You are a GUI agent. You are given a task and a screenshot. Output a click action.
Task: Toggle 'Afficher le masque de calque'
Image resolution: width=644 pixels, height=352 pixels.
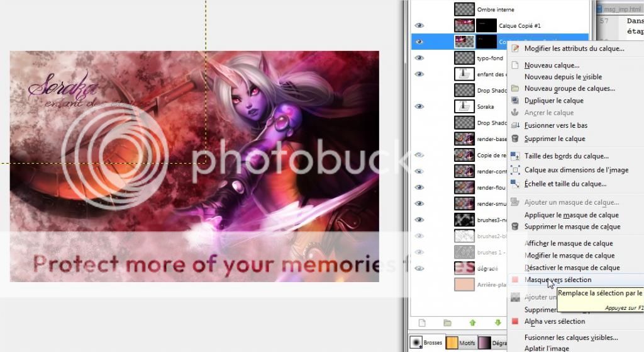[569, 244]
